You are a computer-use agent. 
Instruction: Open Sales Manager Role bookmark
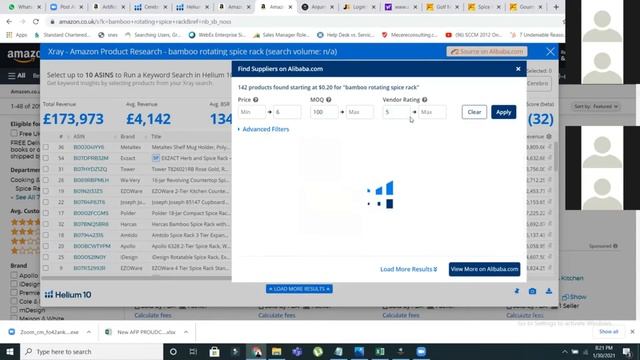(x=281, y=35)
